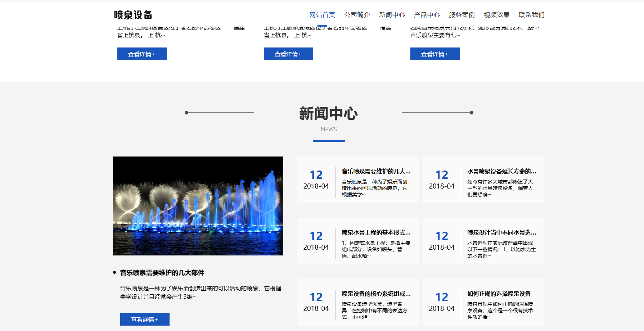Click the middle 查看详情+ button in the top row
Image resolution: width=644 pixels, height=331 pixels.
(x=288, y=54)
